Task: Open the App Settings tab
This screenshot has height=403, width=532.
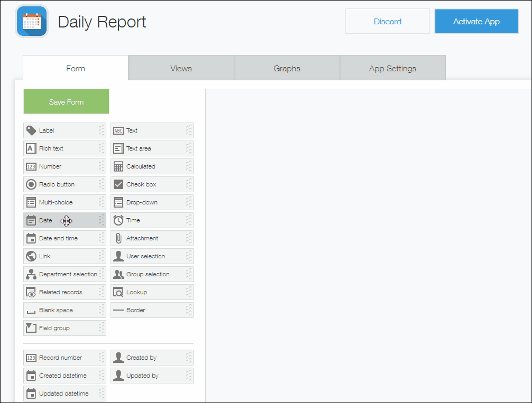Action: 392,68
